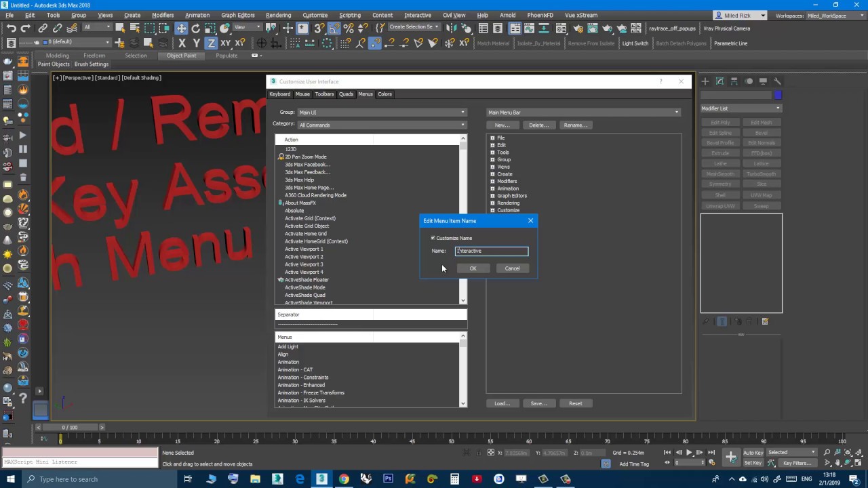Click the Name text field containing Interactive

(491, 251)
